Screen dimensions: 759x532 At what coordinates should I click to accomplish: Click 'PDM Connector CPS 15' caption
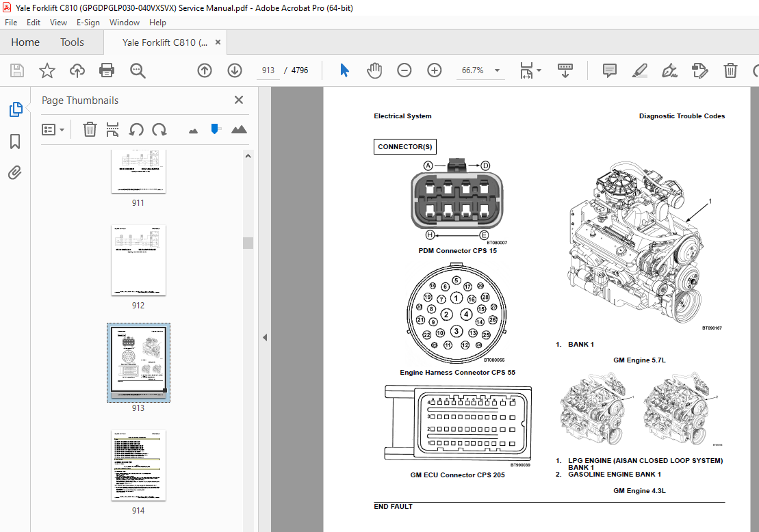[457, 250]
